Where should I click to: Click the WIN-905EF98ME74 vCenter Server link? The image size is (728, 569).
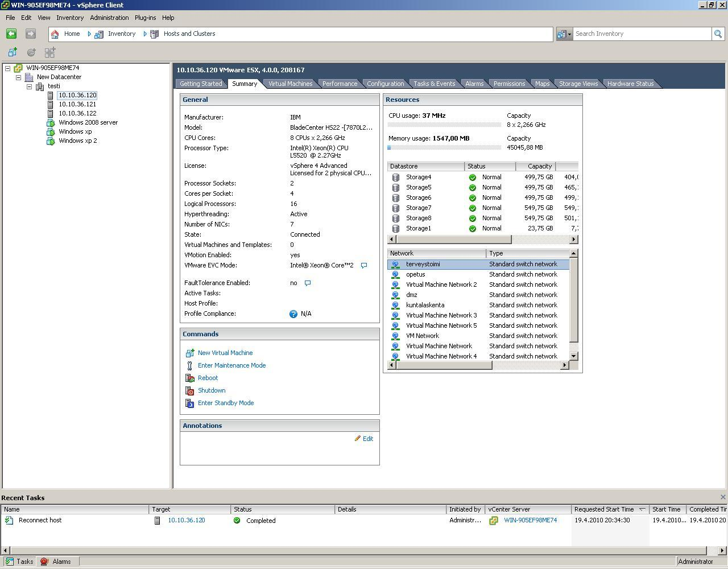click(x=530, y=520)
